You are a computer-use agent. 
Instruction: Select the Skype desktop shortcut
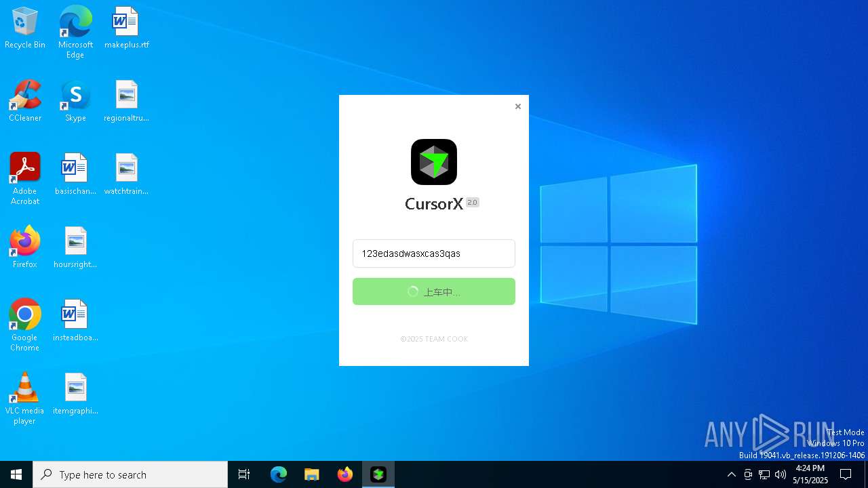[x=75, y=102]
